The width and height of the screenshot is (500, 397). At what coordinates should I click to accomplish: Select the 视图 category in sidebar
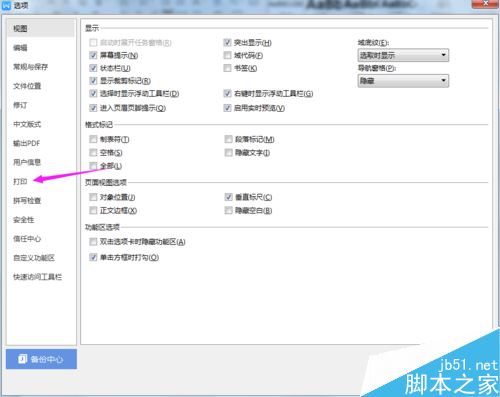point(40,29)
